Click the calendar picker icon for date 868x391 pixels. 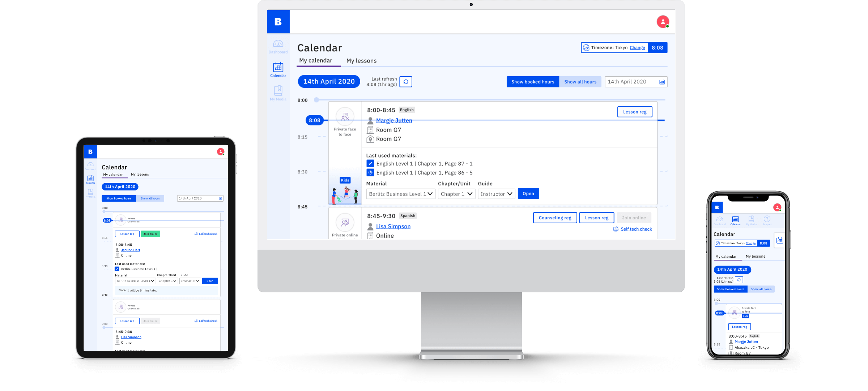(662, 81)
